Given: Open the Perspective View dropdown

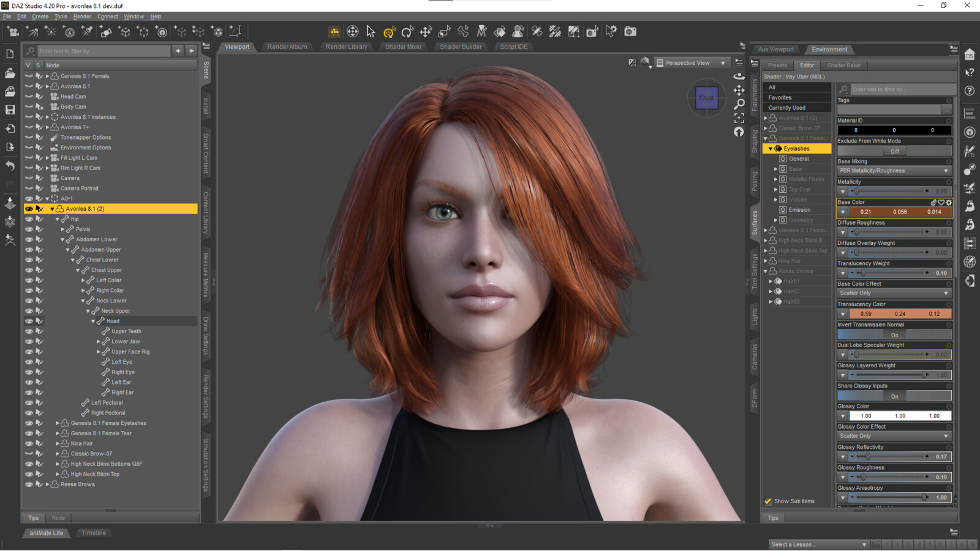Looking at the screenshot, I should coord(691,62).
